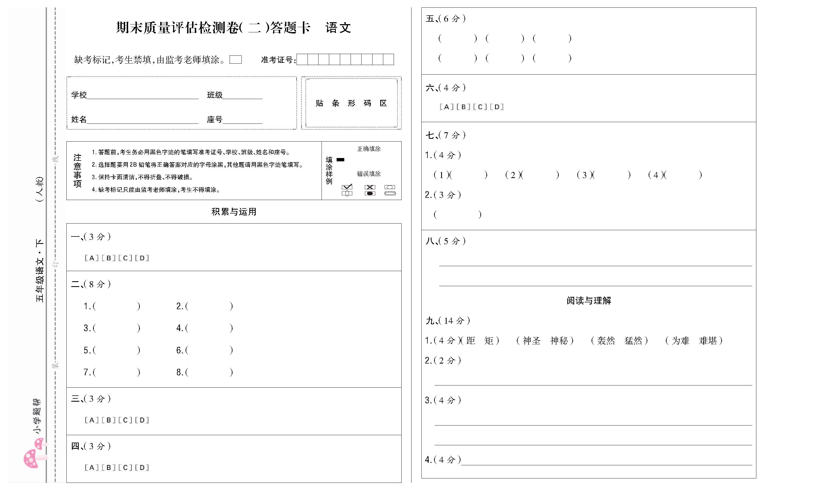Select bubble [A] for question 一
The image size is (823, 504).
coord(92,258)
